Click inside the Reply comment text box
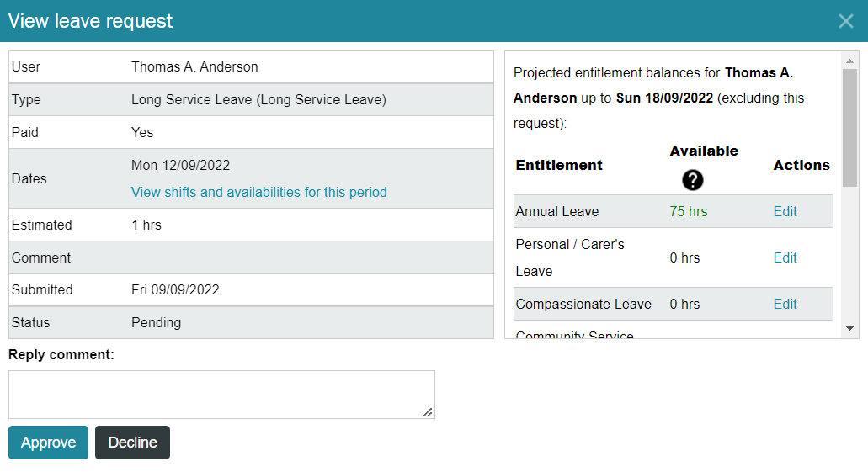 (221, 395)
